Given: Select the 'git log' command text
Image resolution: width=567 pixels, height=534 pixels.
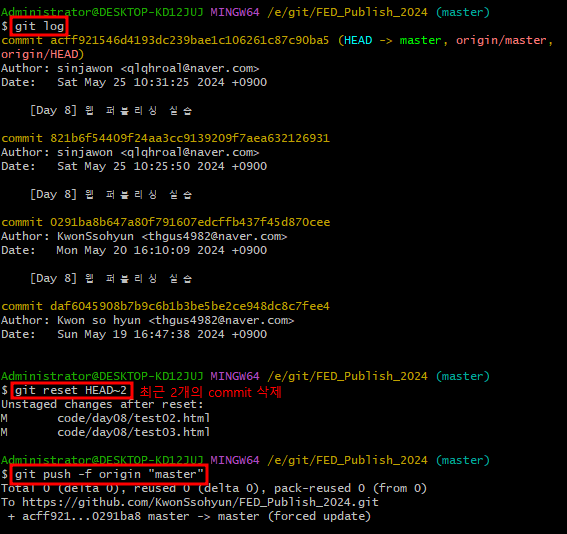Looking at the screenshot, I should tap(39, 26).
